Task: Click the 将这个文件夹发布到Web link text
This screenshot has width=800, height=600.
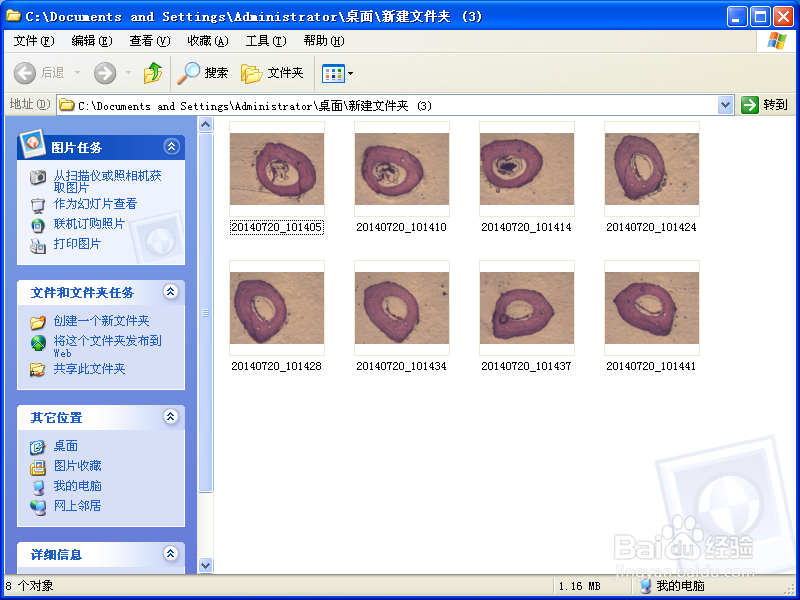Action: [x=108, y=346]
